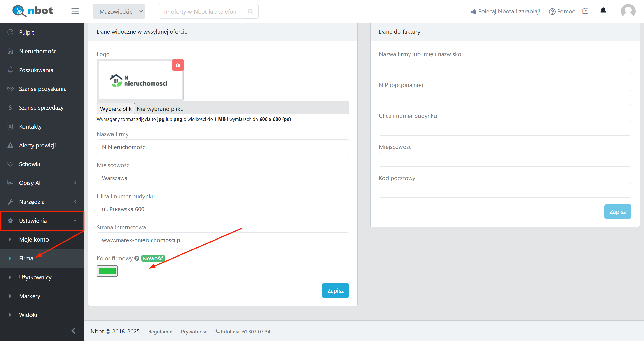Open Widoki submenu item
The height and width of the screenshot is (341, 644).
click(42, 315)
